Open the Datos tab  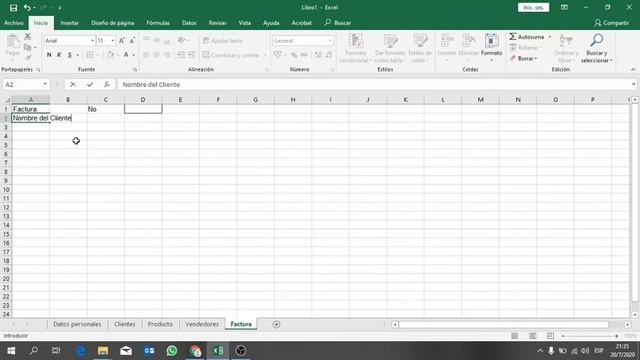tap(189, 23)
